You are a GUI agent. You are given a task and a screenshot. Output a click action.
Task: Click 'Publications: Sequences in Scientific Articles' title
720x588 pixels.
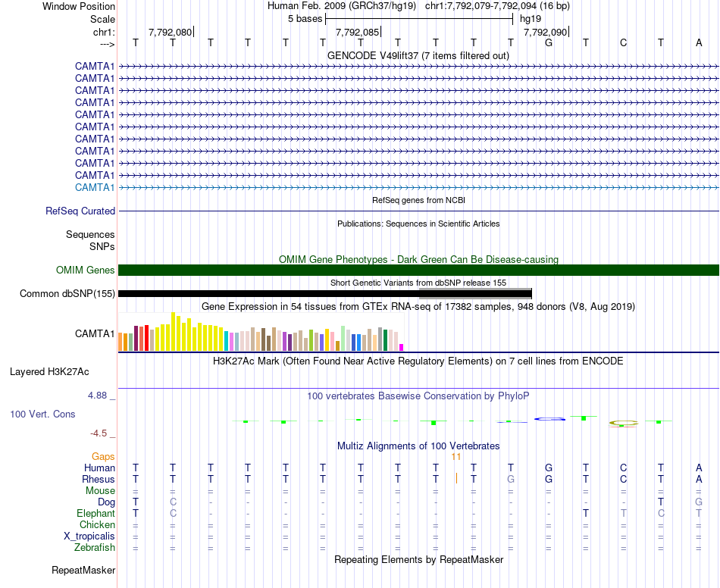(418, 224)
